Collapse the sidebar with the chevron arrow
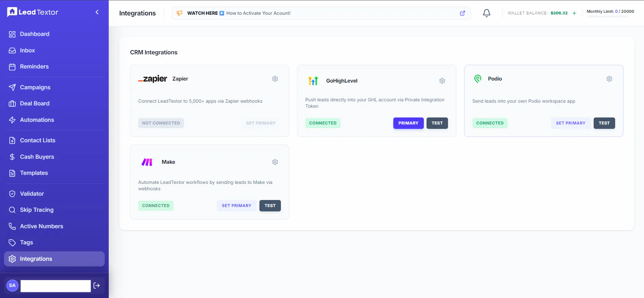Viewport: 644px width, 298px height. [x=97, y=12]
